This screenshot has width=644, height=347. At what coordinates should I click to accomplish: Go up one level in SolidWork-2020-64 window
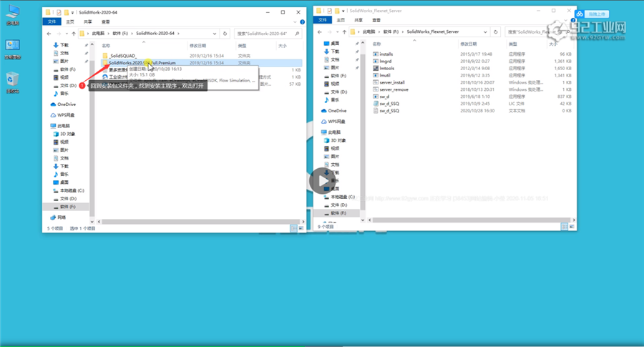pyautogui.click(x=74, y=34)
